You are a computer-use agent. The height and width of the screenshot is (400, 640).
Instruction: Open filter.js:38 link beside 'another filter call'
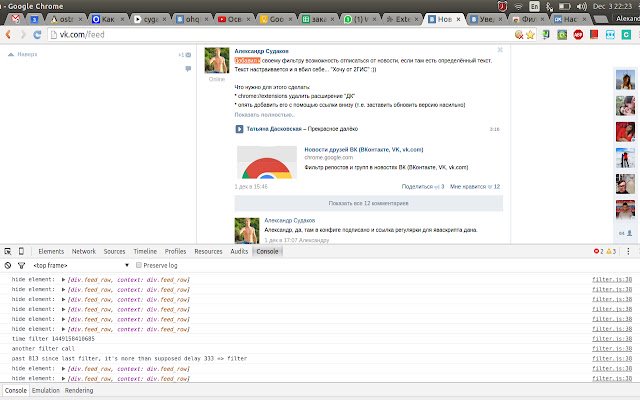tap(612, 349)
